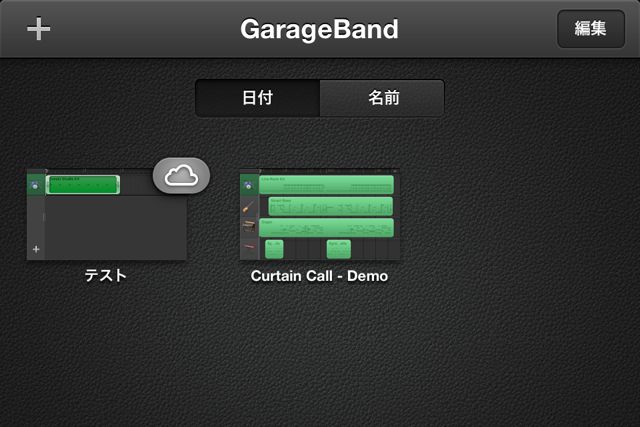
Task: Sort songs by 名前 tab
Action: coord(382,98)
